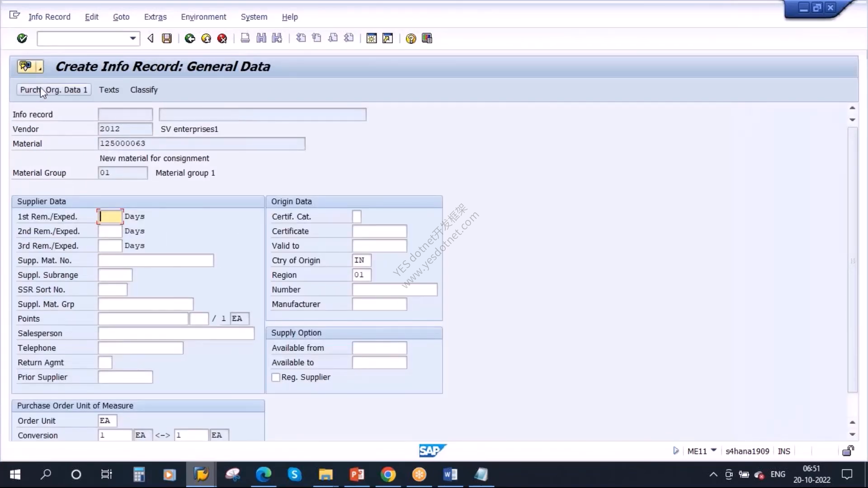This screenshot has width=868, height=488.
Task: Save the info record with the floppy disk icon
Action: tap(167, 38)
